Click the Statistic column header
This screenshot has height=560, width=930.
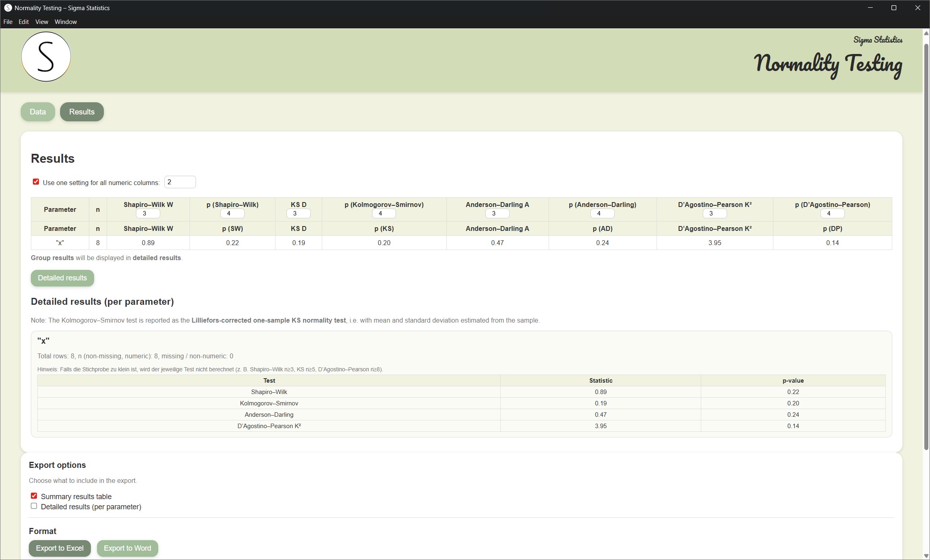pos(601,381)
